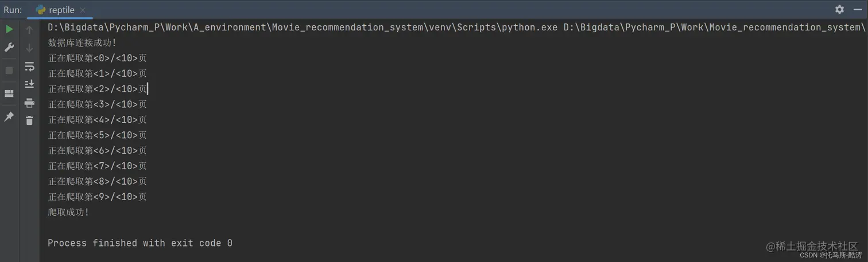Click the python.exe path in first line

(x=303, y=27)
